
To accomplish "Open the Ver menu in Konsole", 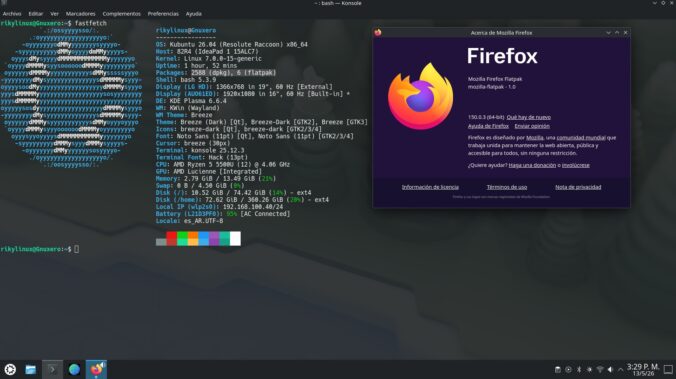I will [x=54, y=14].
